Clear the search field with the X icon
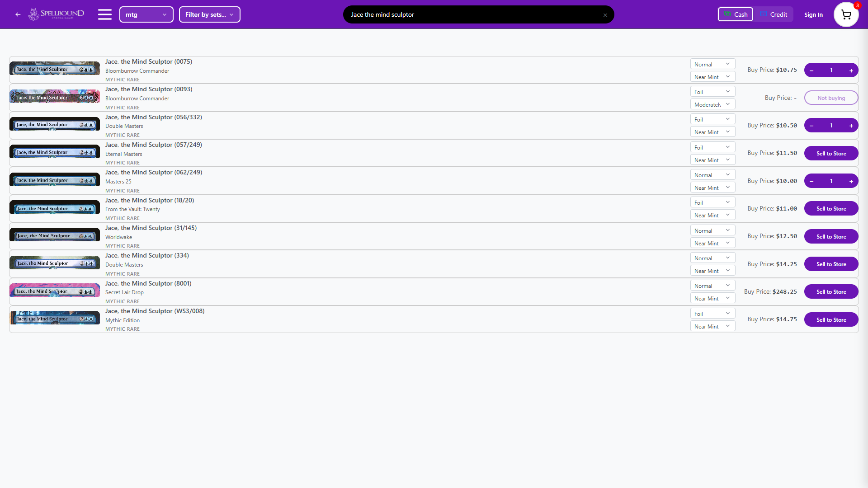868x488 pixels. point(605,15)
